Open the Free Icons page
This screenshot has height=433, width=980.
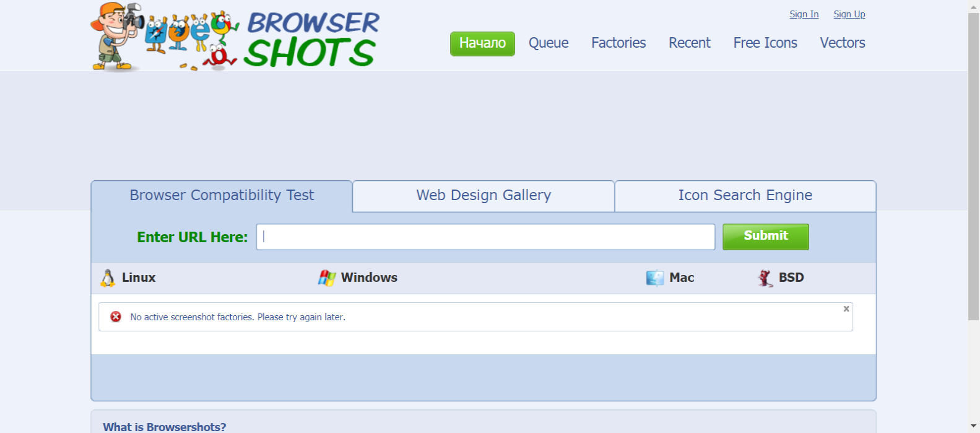click(x=765, y=43)
